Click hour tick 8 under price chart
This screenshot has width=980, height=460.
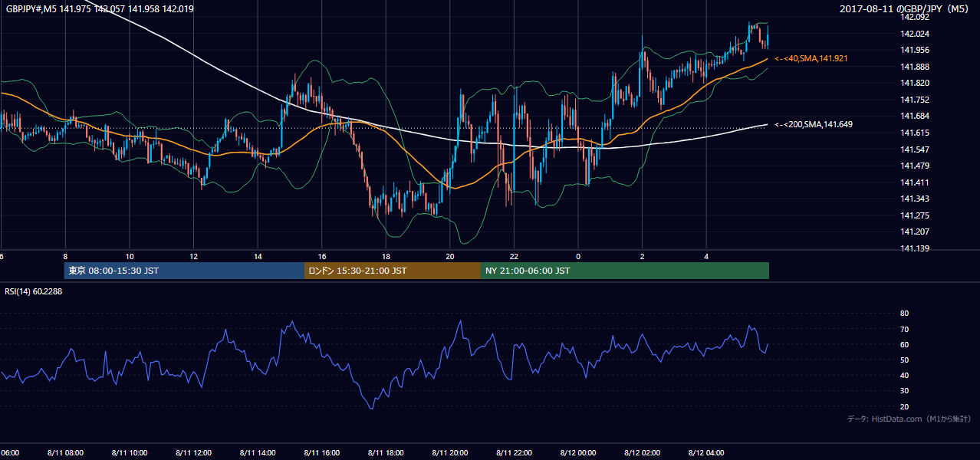tap(65, 257)
